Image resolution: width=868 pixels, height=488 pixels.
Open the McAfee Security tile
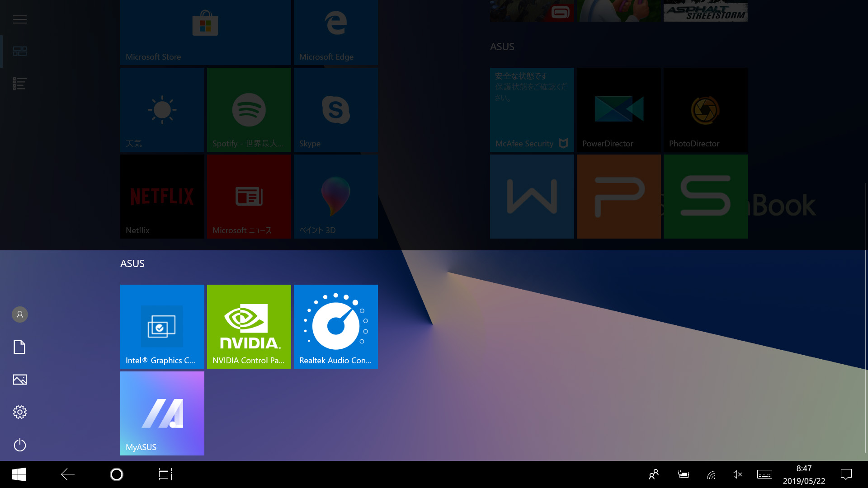pyautogui.click(x=532, y=110)
